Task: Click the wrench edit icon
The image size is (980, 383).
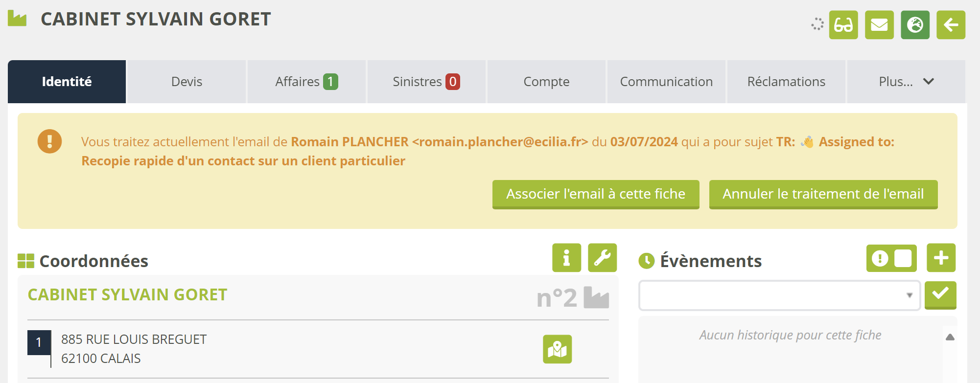Action: [x=602, y=258]
